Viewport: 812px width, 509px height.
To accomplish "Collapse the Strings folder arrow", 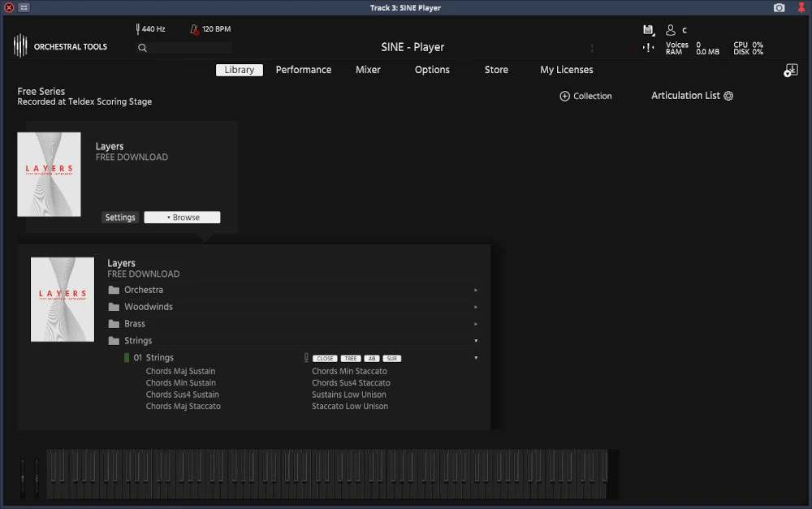I will point(475,341).
